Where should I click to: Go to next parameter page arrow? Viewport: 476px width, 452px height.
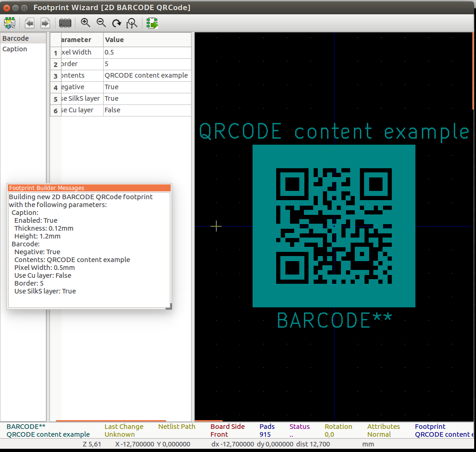point(45,23)
